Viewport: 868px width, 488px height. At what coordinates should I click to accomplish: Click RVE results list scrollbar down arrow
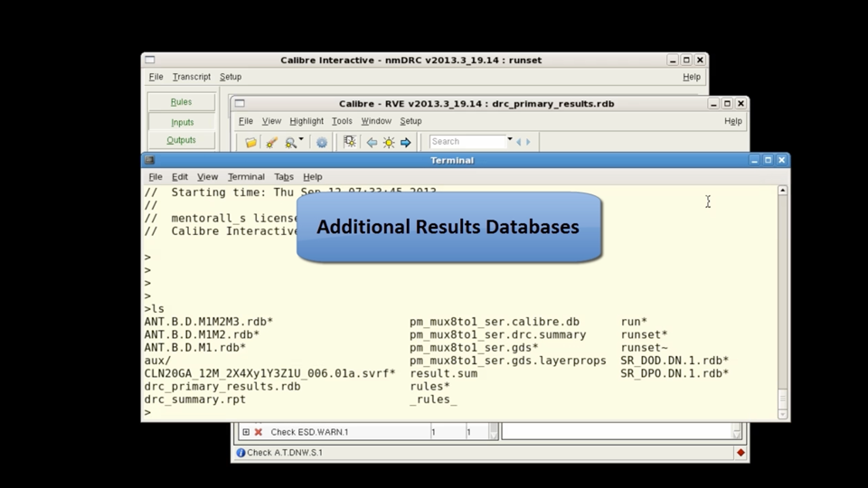coord(494,435)
